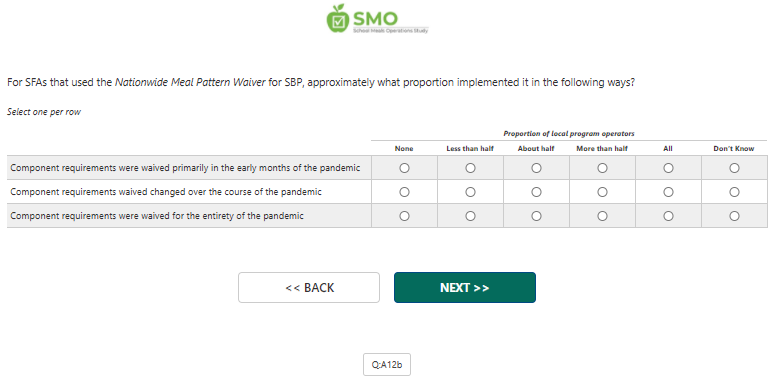Viewport: 777px width, 386px height.
Task: Choose About half for early months row
Action: click(536, 168)
